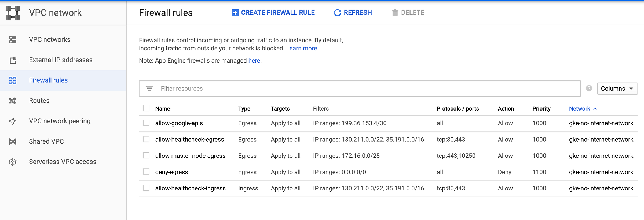Click gke-no-internet-network in deny-egress row

[601, 172]
